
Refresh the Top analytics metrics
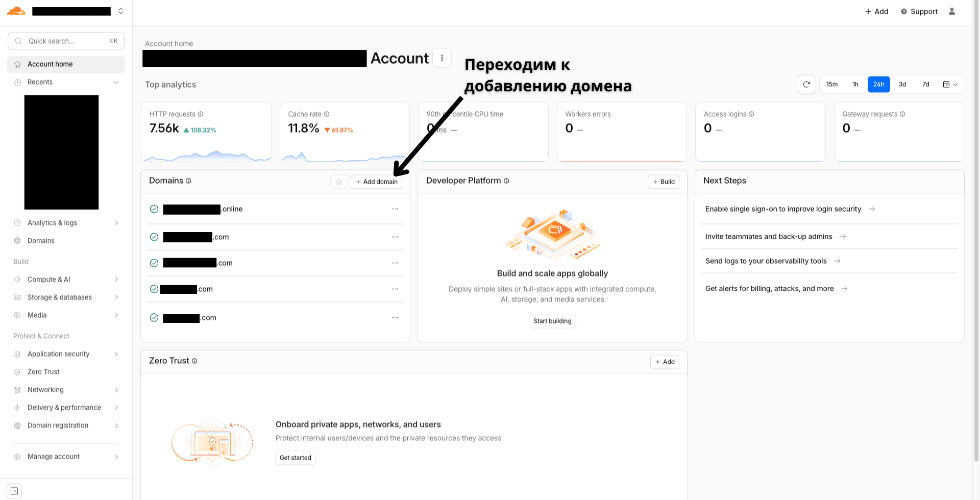[806, 84]
